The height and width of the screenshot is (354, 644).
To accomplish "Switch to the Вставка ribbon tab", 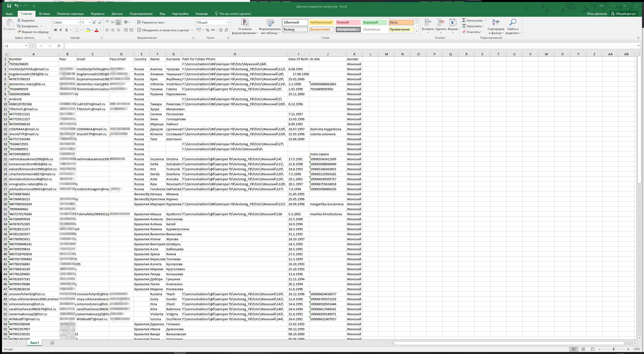I will coord(44,14).
